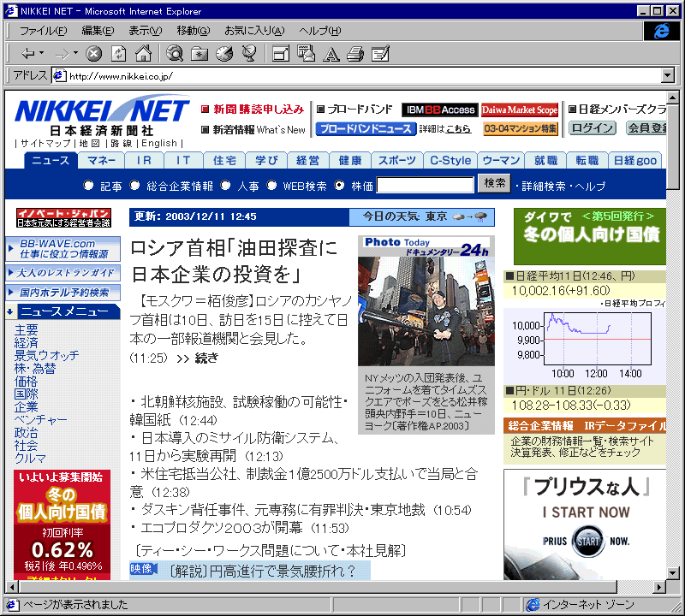Open the ブロードバンドニュース button
The height and width of the screenshot is (616, 685).
click(366, 129)
